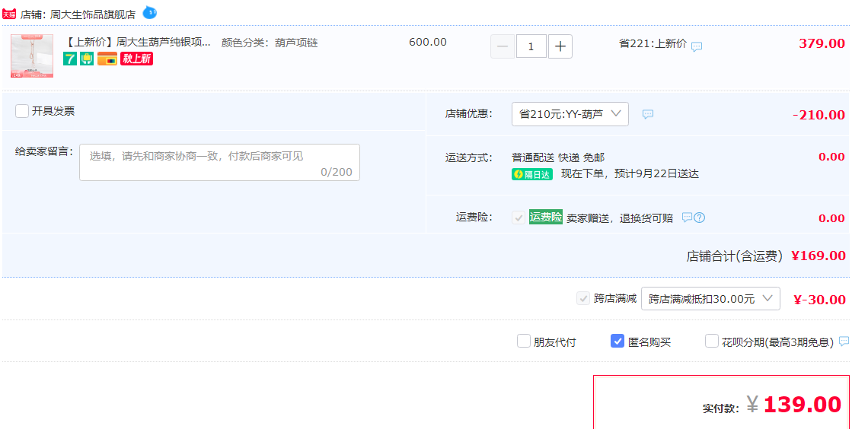Click the original price 600.00
The image size is (868, 429).
pyautogui.click(x=428, y=42)
